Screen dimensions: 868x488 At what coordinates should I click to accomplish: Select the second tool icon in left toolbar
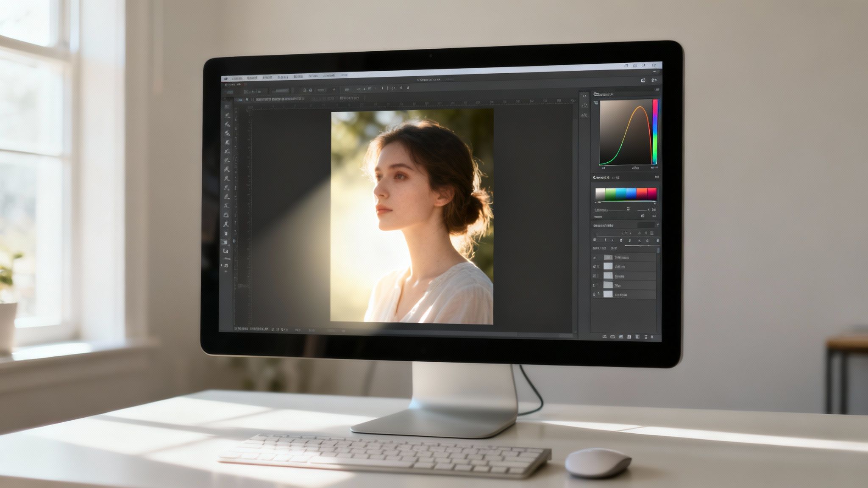227,115
